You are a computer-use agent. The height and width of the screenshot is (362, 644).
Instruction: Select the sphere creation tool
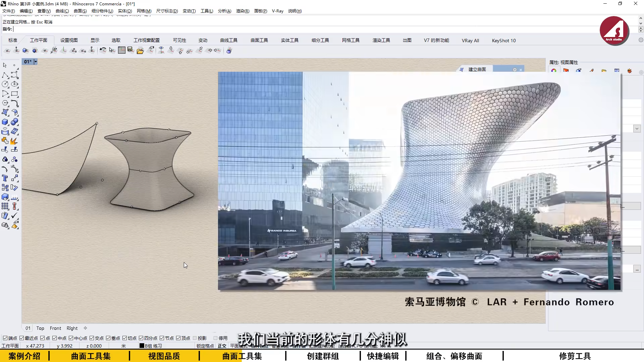(x=14, y=122)
